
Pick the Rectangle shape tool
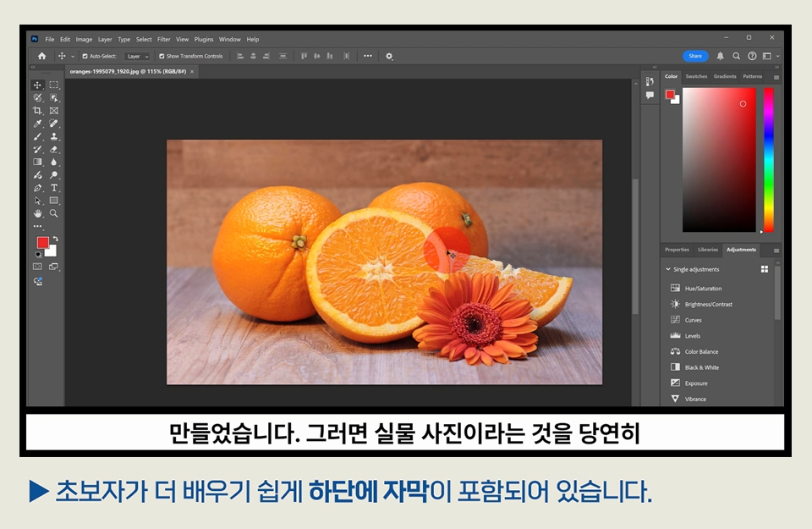[54, 201]
